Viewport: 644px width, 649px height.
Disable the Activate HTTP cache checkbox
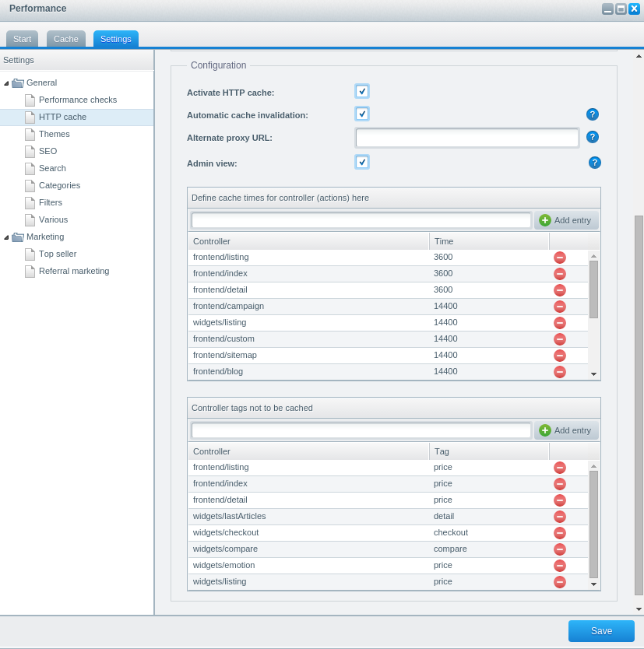click(x=361, y=91)
